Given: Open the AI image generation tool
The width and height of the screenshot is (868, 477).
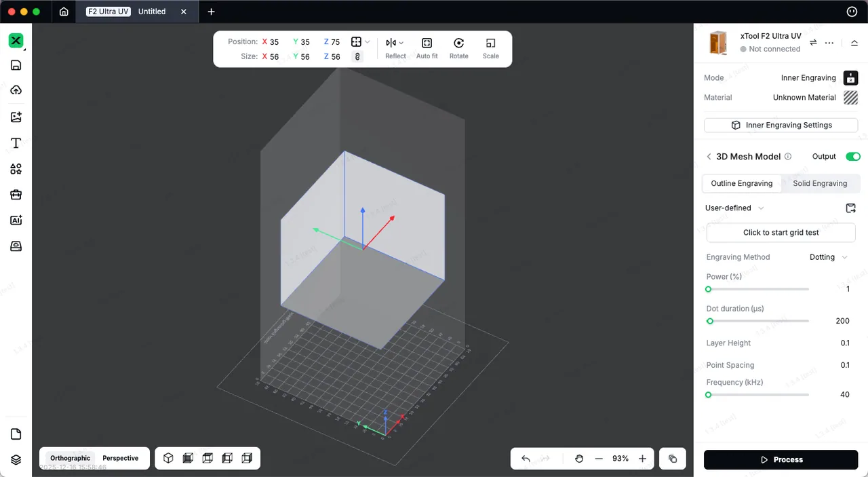Looking at the screenshot, I should click(x=16, y=221).
